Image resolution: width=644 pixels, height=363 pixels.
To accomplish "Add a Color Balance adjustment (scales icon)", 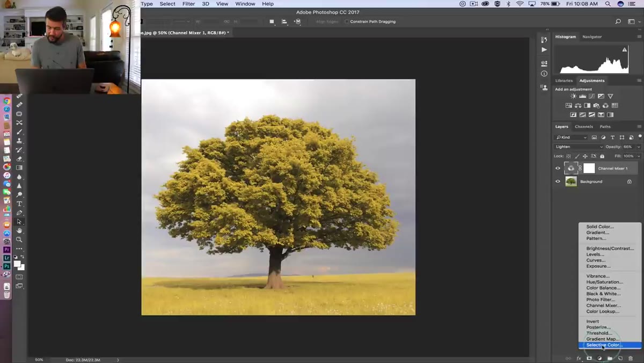I will point(578,105).
